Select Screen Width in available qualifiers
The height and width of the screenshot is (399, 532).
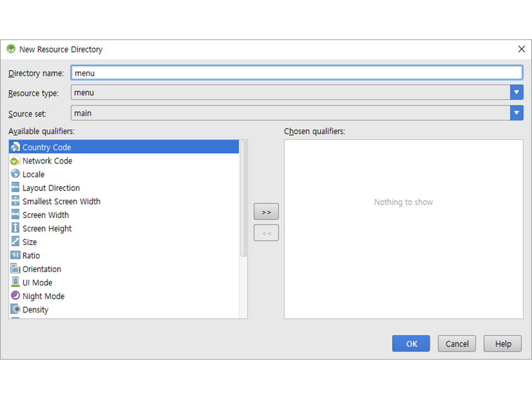pos(45,215)
